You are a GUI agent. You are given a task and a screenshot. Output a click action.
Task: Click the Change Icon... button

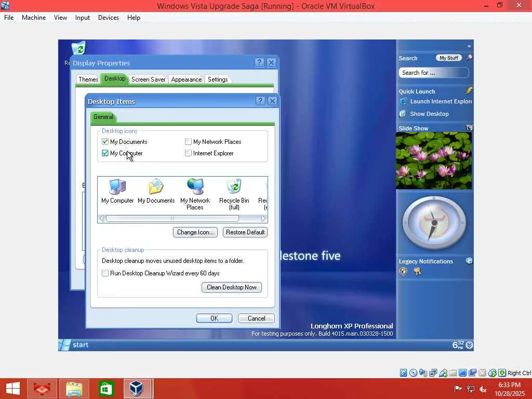[x=195, y=232]
